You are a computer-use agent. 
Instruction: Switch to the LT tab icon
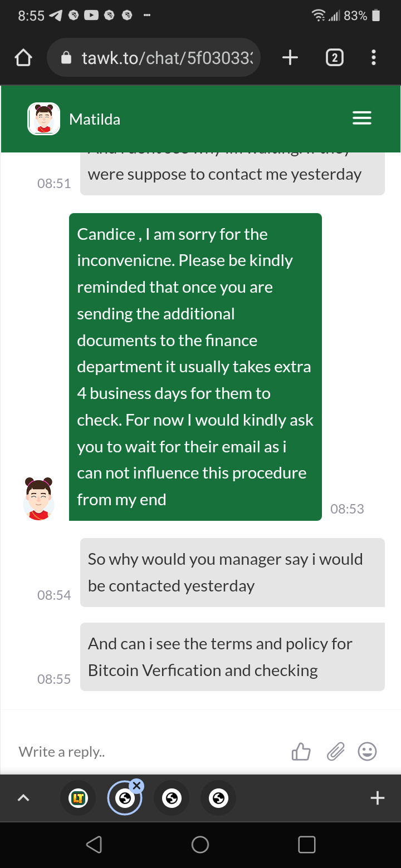(77, 798)
